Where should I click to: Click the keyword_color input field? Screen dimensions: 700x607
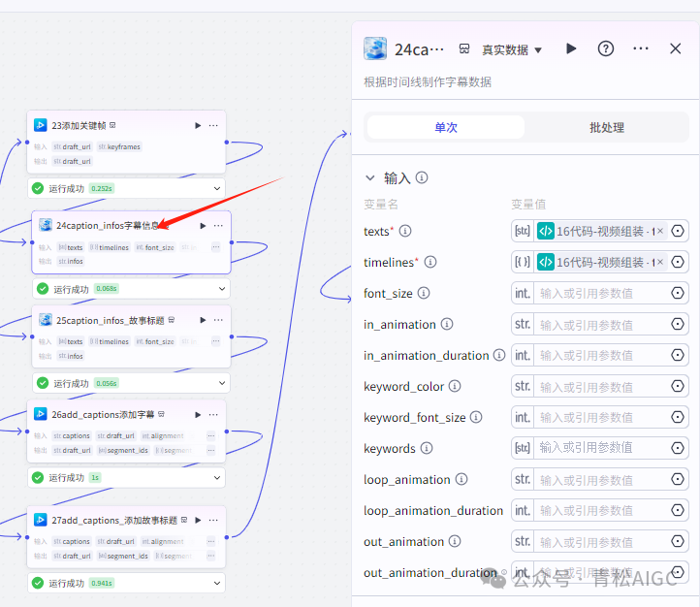coord(600,387)
